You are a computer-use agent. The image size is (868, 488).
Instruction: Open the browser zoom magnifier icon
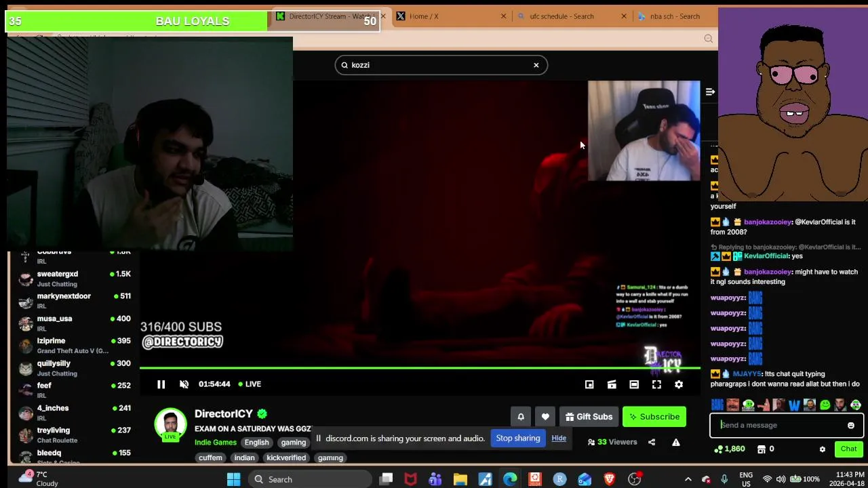coord(709,39)
